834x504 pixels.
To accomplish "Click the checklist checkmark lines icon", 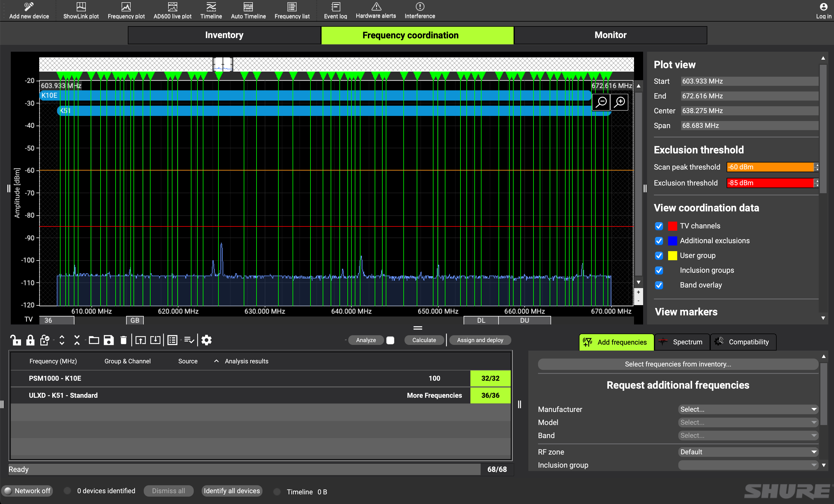I will (x=189, y=340).
